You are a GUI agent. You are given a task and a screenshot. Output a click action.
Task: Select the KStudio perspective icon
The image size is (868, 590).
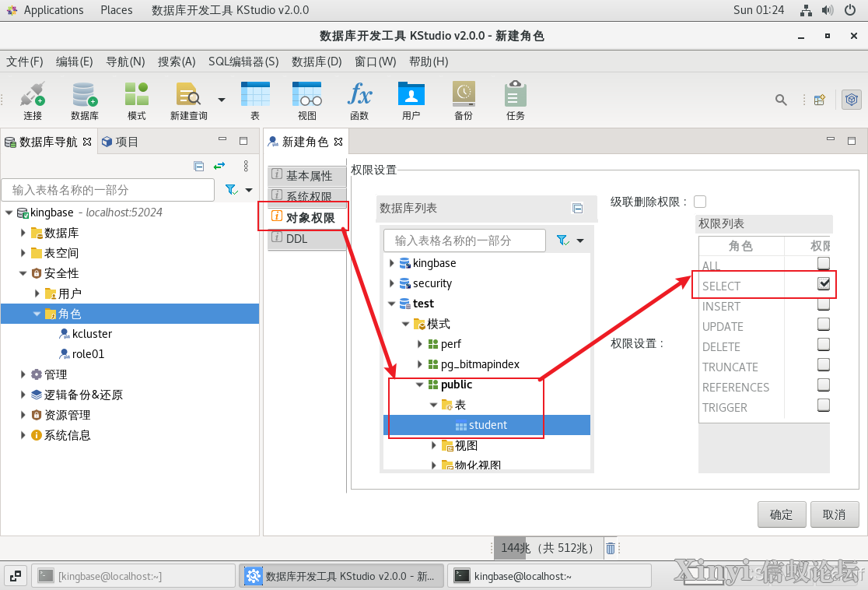point(852,100)
